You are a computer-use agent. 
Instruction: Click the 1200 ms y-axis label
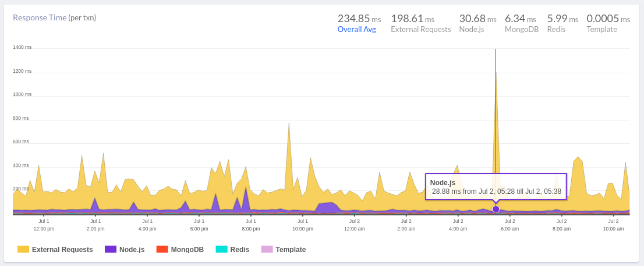(22, 71)
